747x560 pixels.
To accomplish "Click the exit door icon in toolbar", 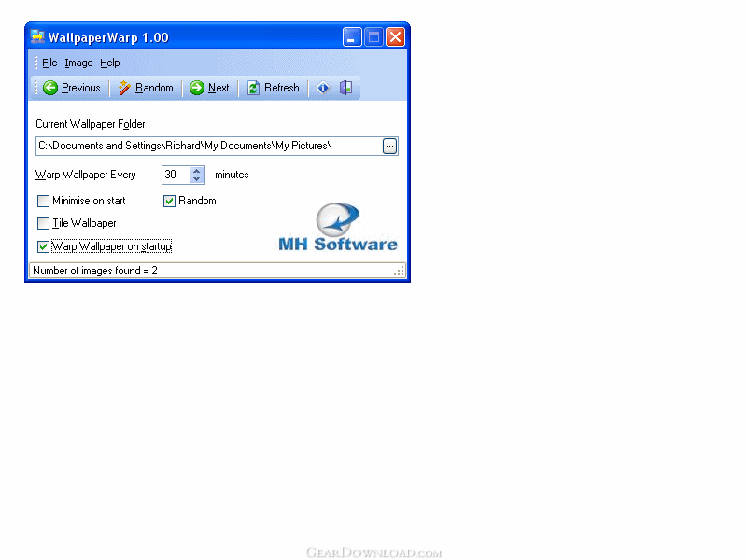I will (x=345, y=88).
